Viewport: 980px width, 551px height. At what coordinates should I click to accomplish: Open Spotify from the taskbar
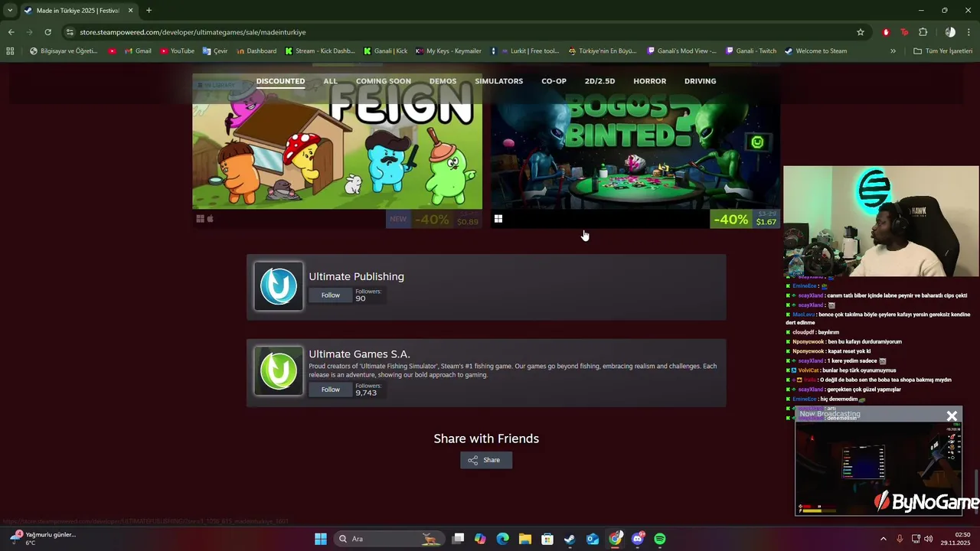660,539
